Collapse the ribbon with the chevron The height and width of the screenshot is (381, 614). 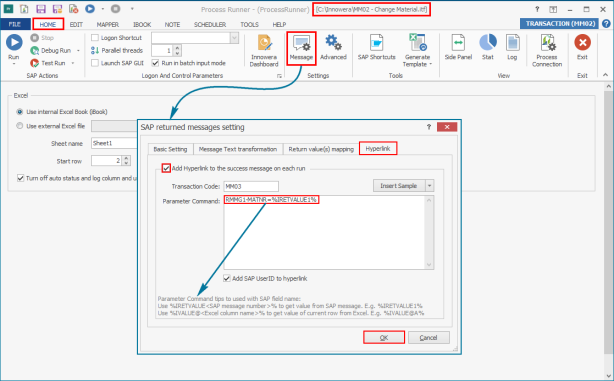pos(605,75)
